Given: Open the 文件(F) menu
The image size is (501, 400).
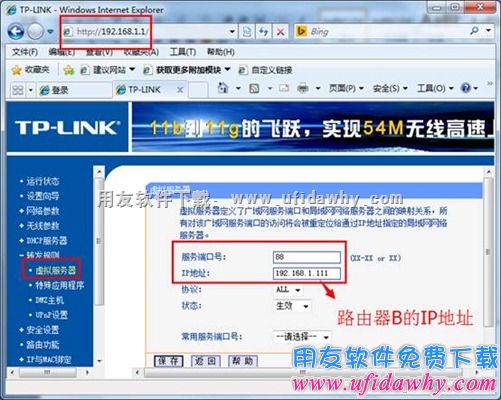Looking at the screenshot, I should click(25, 52).
